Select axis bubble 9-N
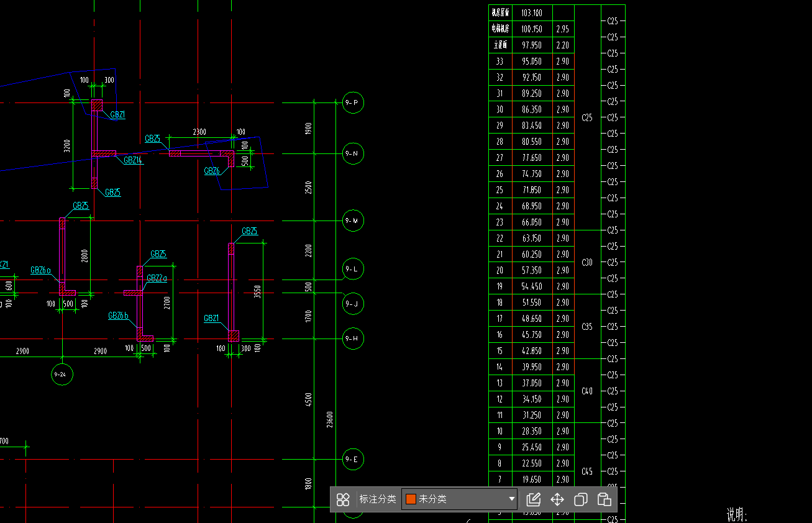The width and height of the screenshot is (812, 523). [x=353, y=153]
